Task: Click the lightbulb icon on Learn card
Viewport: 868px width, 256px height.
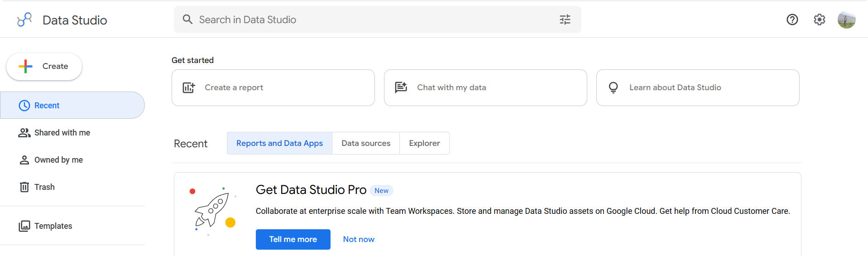Action: point(614,87)
